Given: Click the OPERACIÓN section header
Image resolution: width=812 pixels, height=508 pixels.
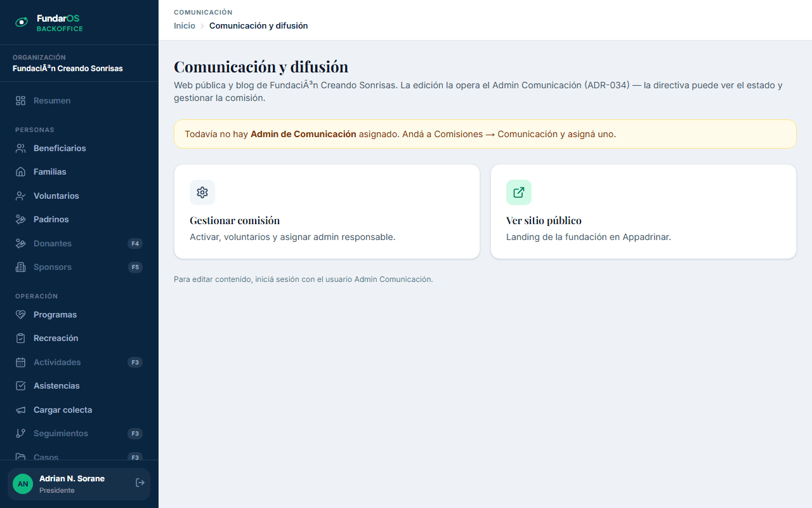Looking at the screenshot, I should pos(37,296).
